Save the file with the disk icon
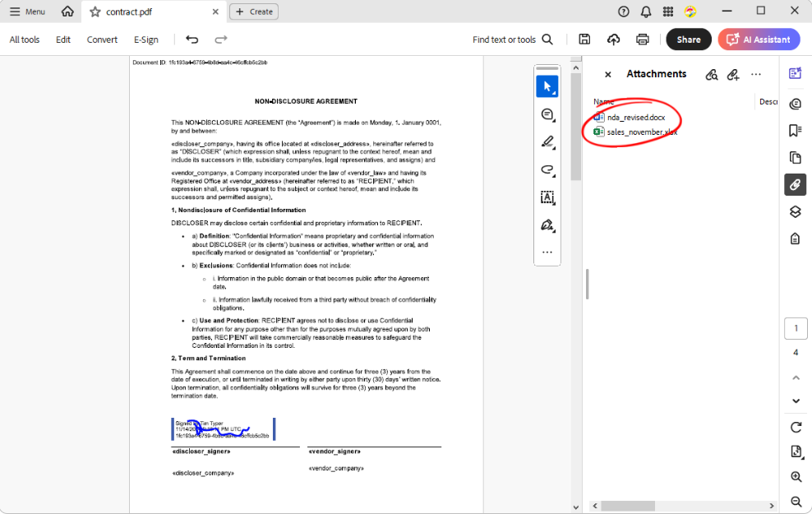 [x=584, y=39]
